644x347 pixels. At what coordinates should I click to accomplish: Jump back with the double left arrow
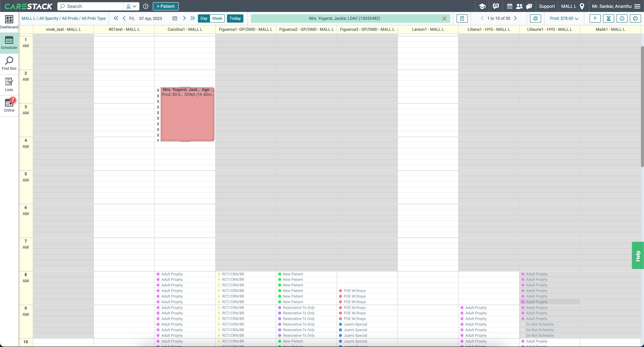116,18
